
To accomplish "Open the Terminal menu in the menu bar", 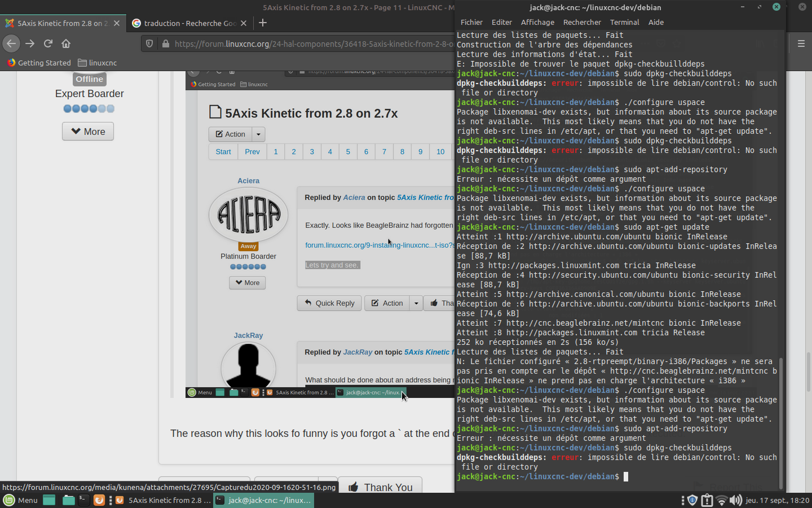I will coord(624,22).
